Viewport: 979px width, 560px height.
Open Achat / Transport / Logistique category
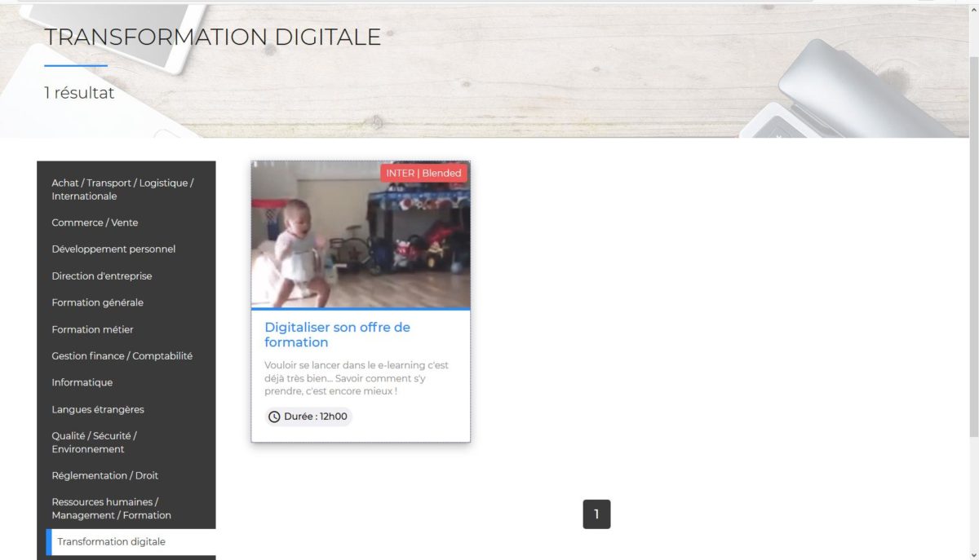tap(122, 189)
